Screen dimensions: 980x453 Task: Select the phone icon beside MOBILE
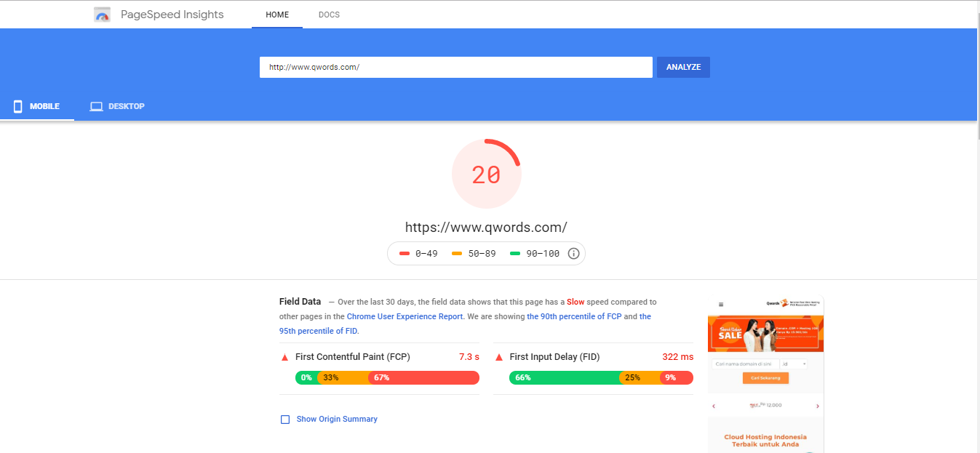click(x=17, y=106)
